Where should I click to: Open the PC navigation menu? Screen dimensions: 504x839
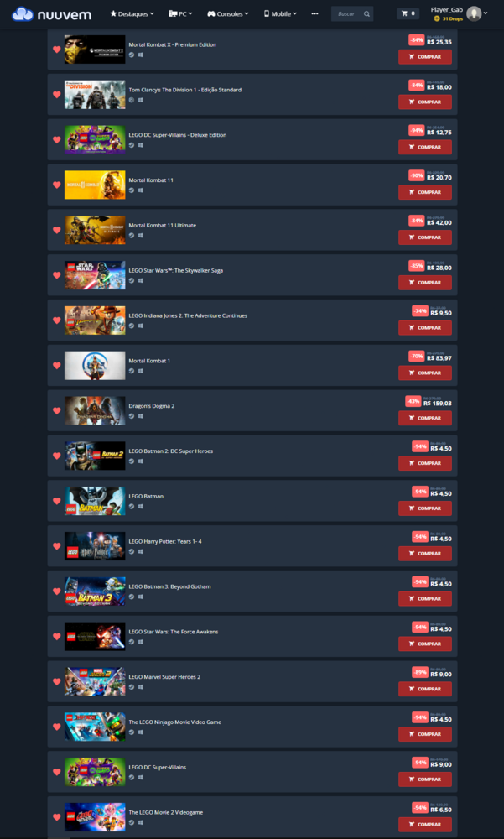pyautogui.click(x=180, y=14)
